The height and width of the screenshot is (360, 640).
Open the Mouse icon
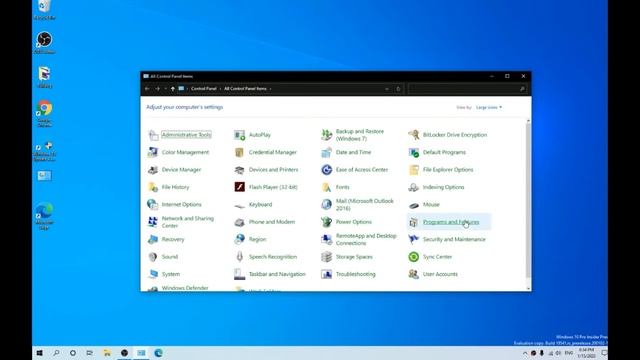coord(413,205)
